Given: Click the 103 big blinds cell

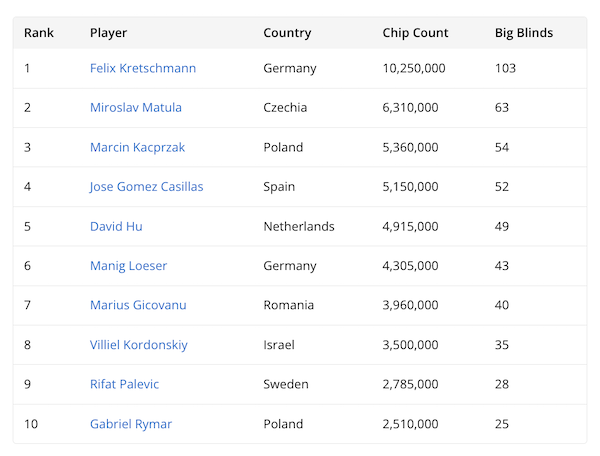Looking at the screenshot, I should coord(505,69).
